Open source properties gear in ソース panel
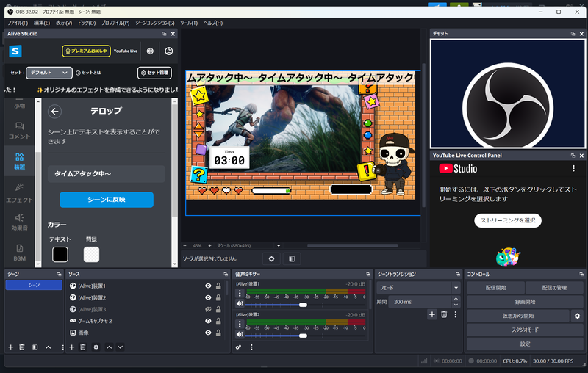 click(x=96, y=347)
